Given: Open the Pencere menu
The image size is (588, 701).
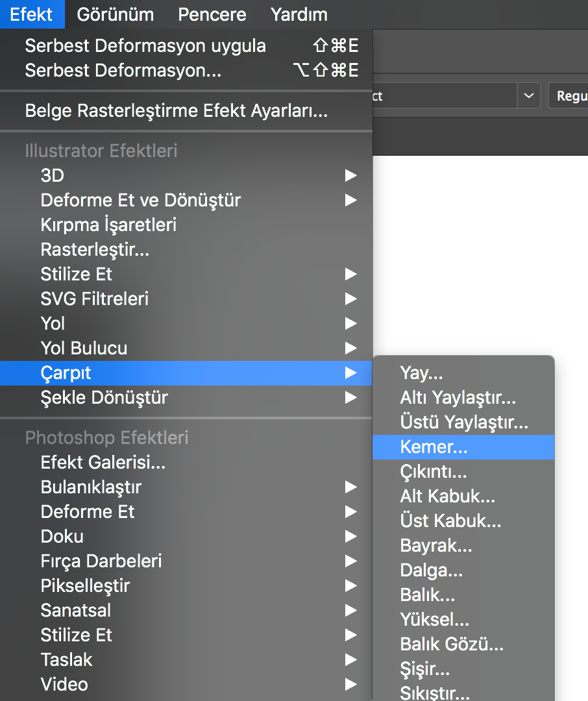Looking at the screenshot, I should tap(212, 14).
